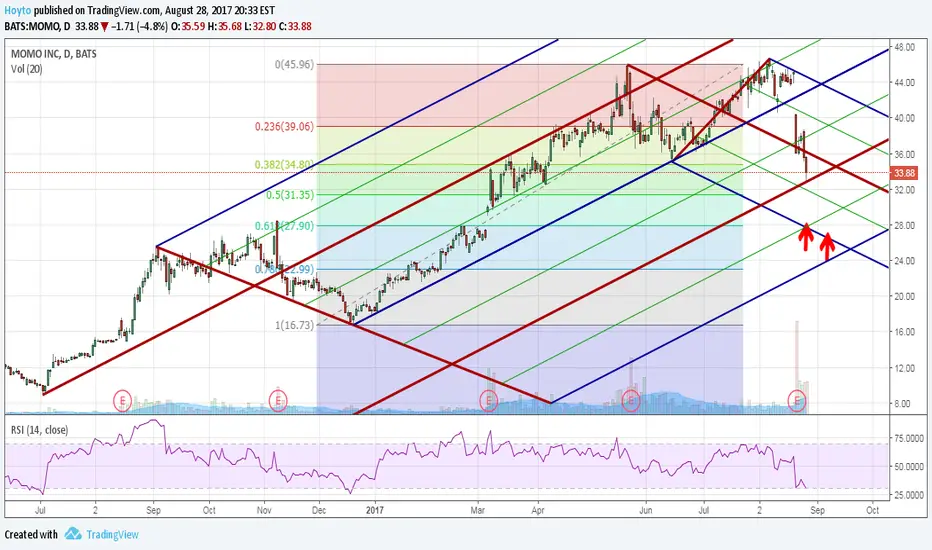Click the earliest earnings E marker in 2016

click(122, 400)
